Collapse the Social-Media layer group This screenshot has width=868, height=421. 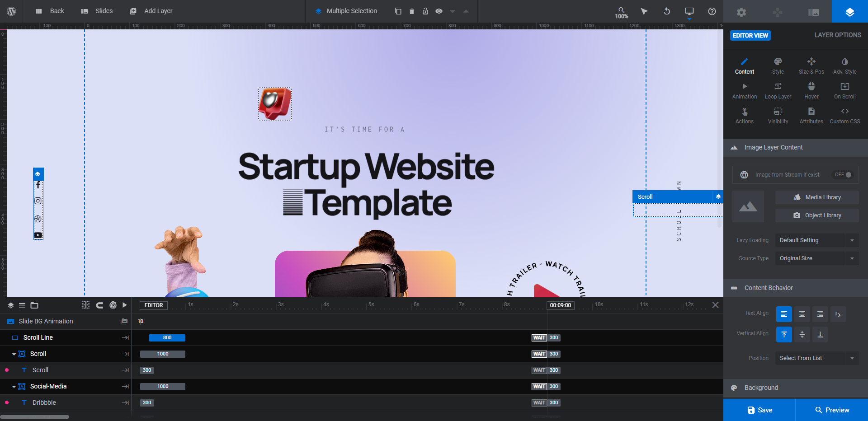(x=14, y=387)
